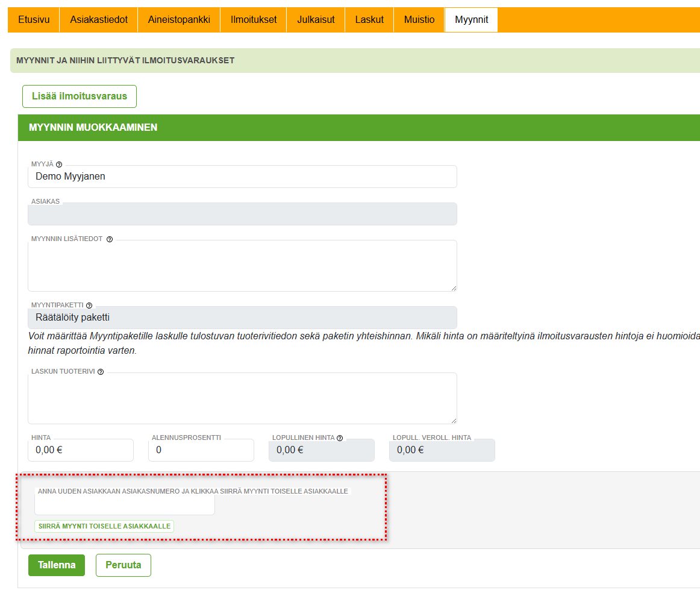Show help for Laskun tuoterivi
The image size is (700, 593).
tap(101, 372)
